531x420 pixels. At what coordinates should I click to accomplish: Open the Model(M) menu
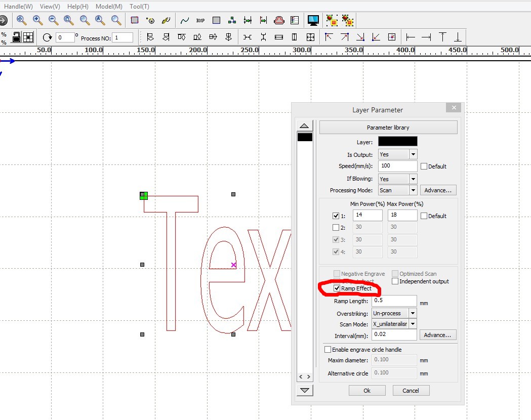point(109,7)
